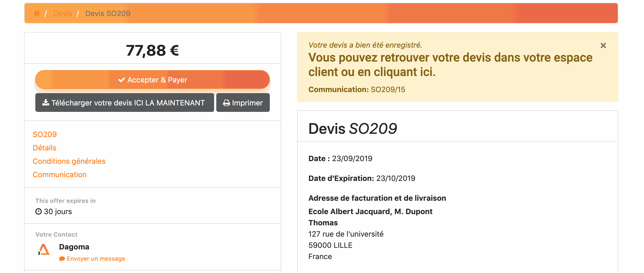Click the speech bubble message icon

tap(62, 259)
